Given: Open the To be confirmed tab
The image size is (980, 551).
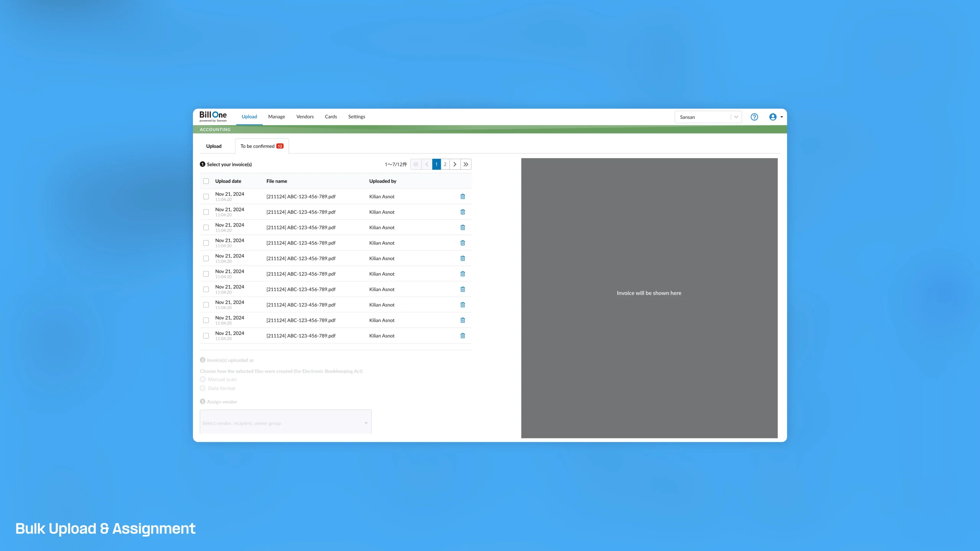Looking at the screenshot, I should coord(262,146).
